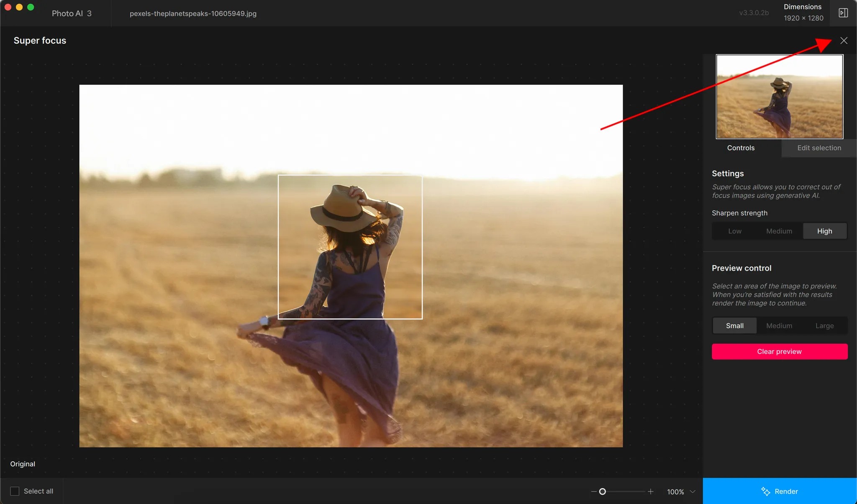Set sharpen strength to Low
The height and width of the screenshot is (504, 857).
(734, 231)
